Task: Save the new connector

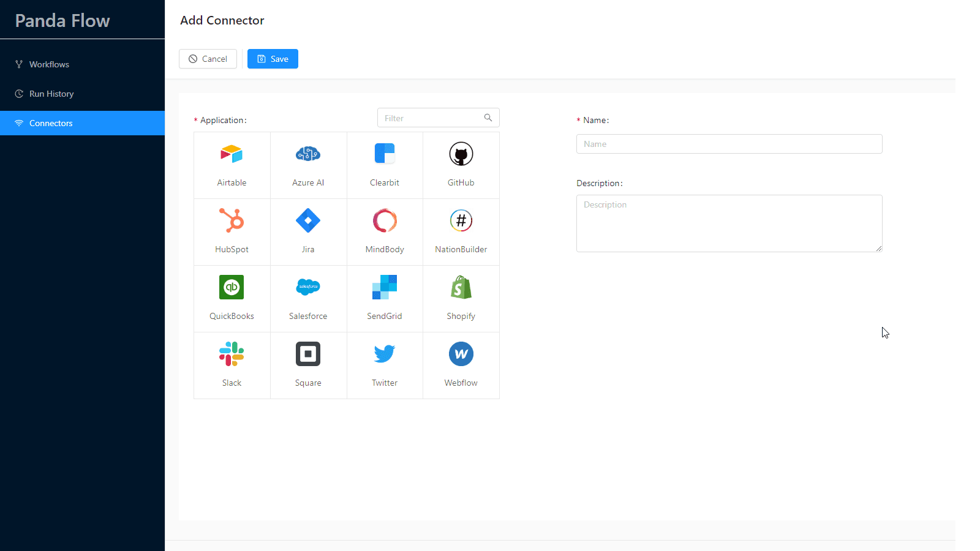Action: 273,59
